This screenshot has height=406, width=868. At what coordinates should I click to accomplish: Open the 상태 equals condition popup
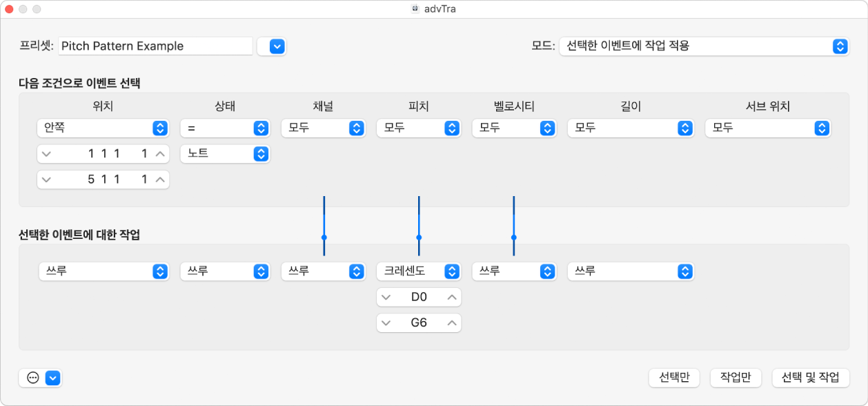coord(224,128)
